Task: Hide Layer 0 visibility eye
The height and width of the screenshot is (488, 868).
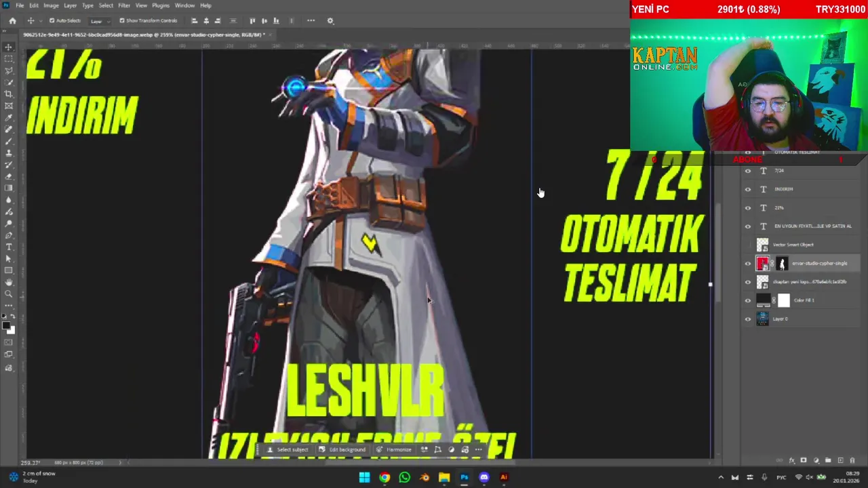Action: pos(748,319)
